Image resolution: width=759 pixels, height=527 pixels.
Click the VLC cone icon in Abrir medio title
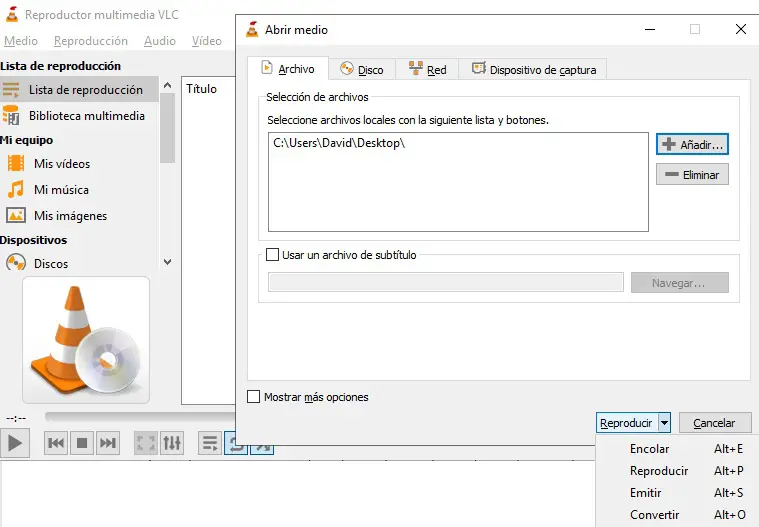pyautogui.click(x=252, y=30)
